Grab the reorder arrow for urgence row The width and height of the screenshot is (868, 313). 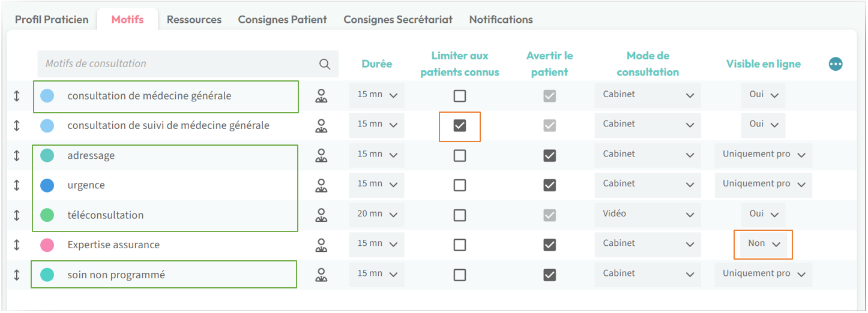(x=17, y=185)
